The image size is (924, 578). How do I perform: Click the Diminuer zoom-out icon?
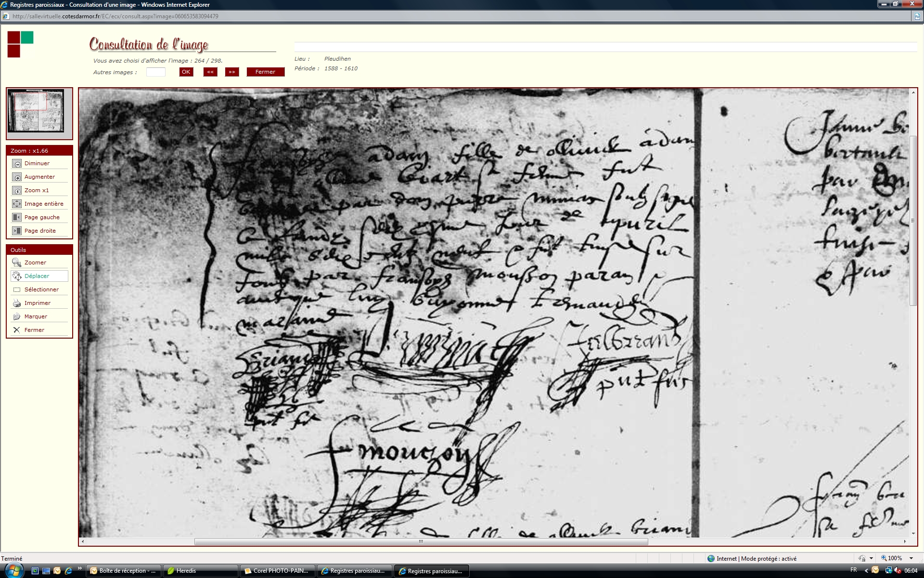tap(17, 163)
